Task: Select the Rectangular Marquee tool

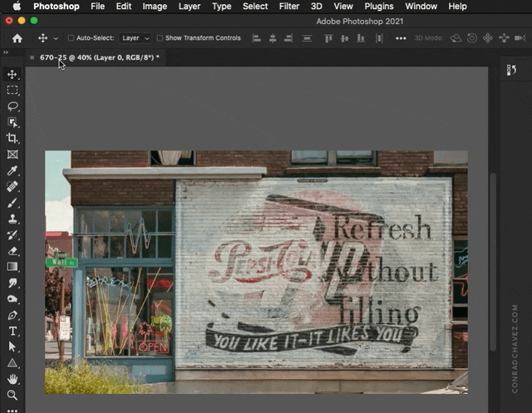Action: [x=12, y=91]
